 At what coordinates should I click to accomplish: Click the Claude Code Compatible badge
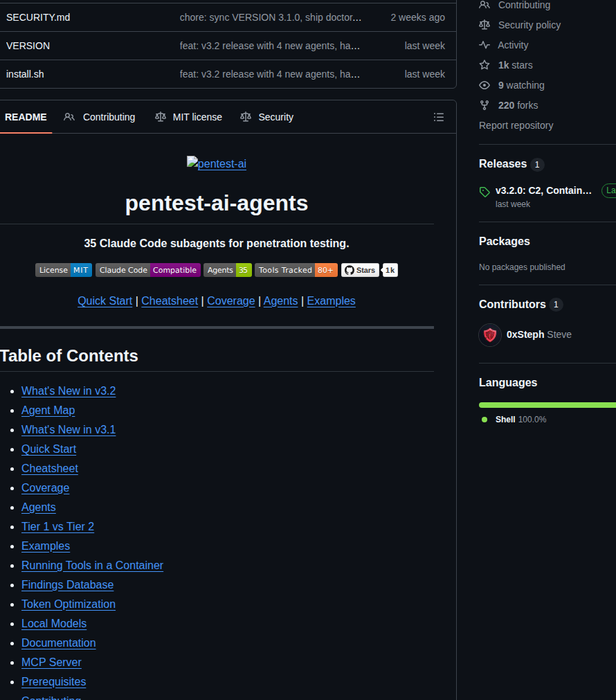[x=147, y=270]
